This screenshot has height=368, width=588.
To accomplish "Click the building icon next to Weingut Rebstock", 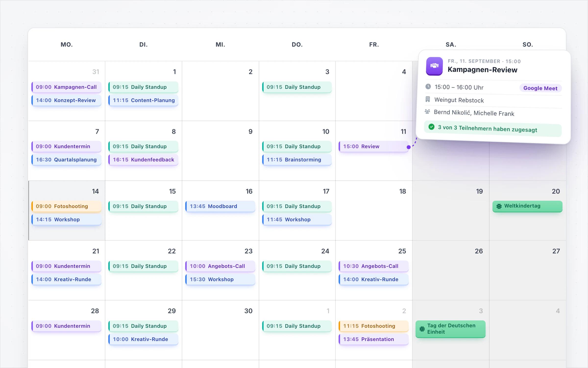I will [428, 99].
